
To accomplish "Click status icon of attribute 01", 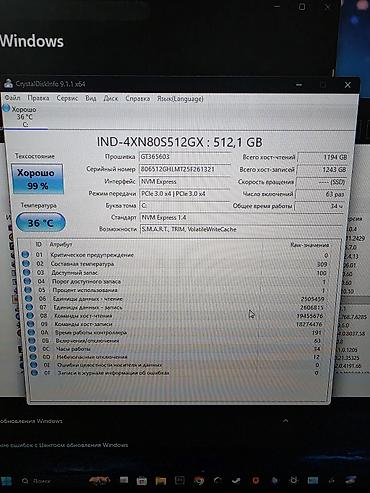I will click(x=25, y=254).
